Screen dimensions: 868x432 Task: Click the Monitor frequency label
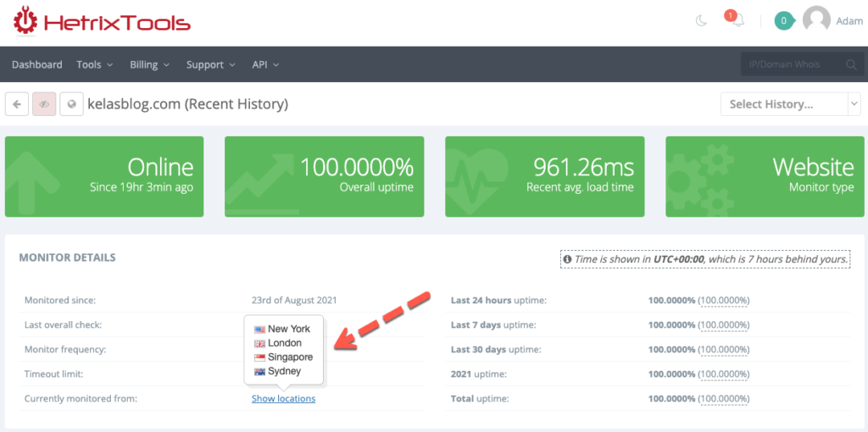click(x=65, y=350)
